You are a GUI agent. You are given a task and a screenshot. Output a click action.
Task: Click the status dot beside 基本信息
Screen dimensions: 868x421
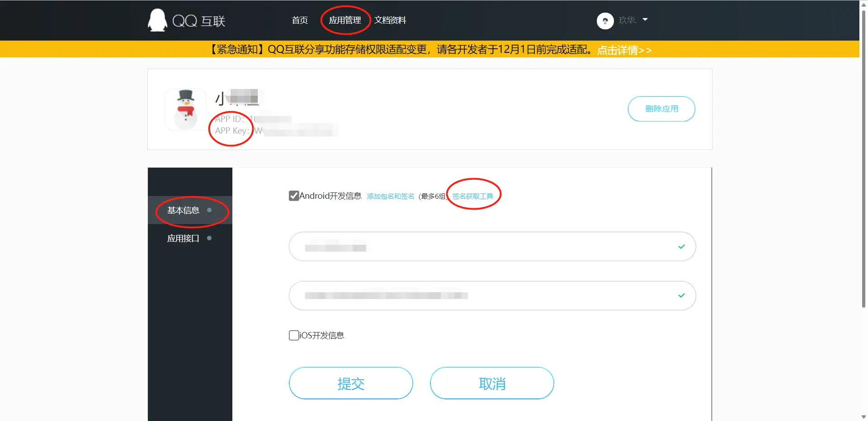click(209, 210)
